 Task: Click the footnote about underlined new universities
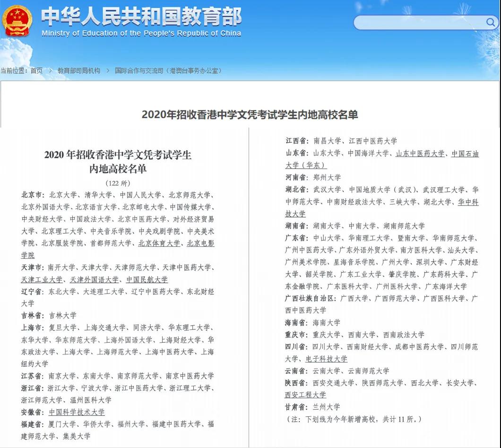click(354, 419)
